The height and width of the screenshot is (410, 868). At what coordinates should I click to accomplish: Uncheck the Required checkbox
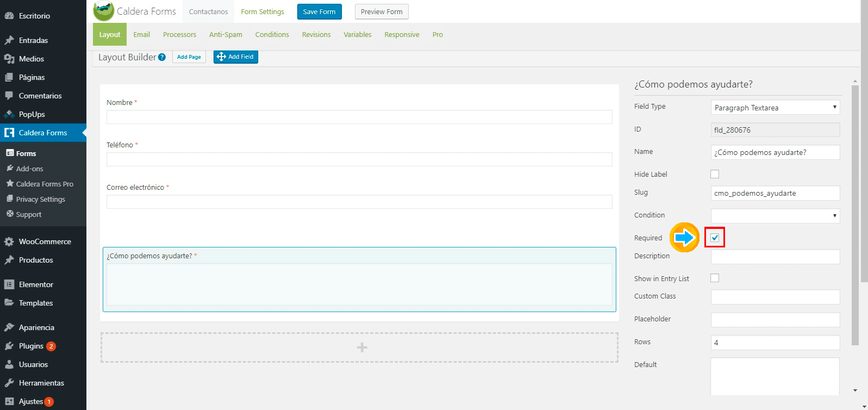click(715, 238)
